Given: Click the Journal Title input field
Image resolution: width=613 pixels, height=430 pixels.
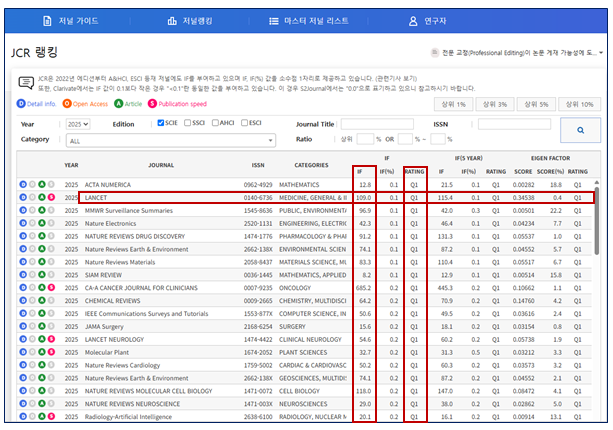Looking at the screenshot, I should [377, 124].
